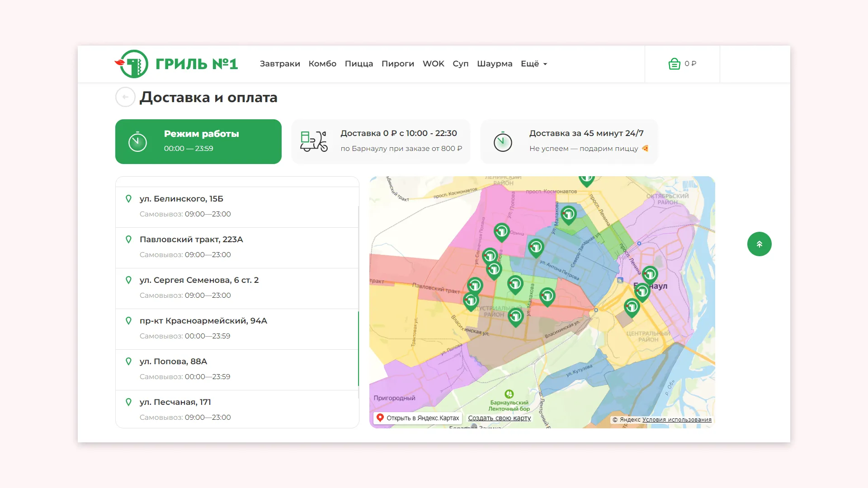
Task: Click the clock icon in 45-minute delivery card
Action: click(x=503, y=142)
